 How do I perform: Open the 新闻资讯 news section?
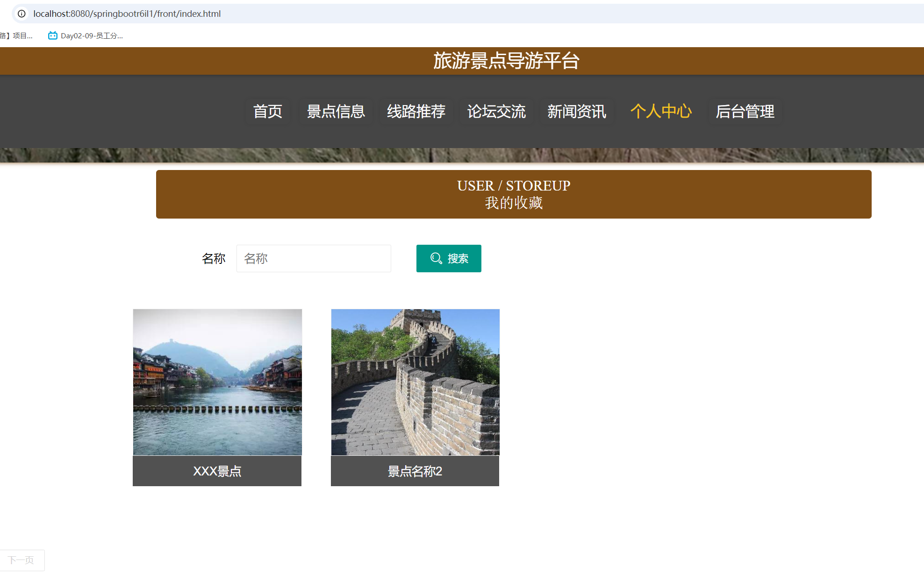(577, 112)
